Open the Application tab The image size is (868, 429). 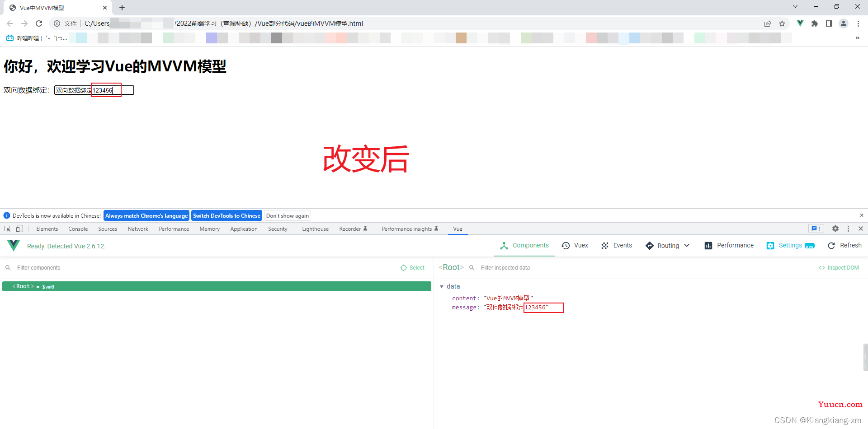pyautogui.click(x=244, y=229)
